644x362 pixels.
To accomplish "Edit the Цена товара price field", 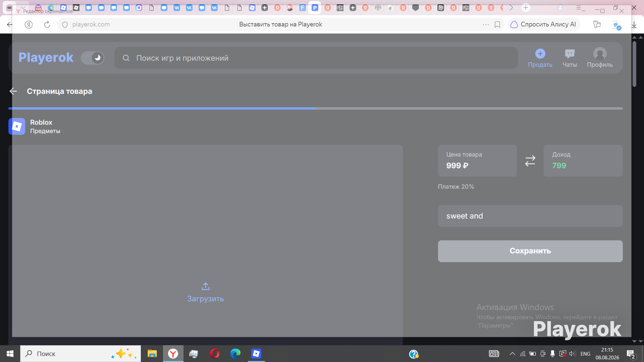I will pyautogui.click(x=477, y=161).
